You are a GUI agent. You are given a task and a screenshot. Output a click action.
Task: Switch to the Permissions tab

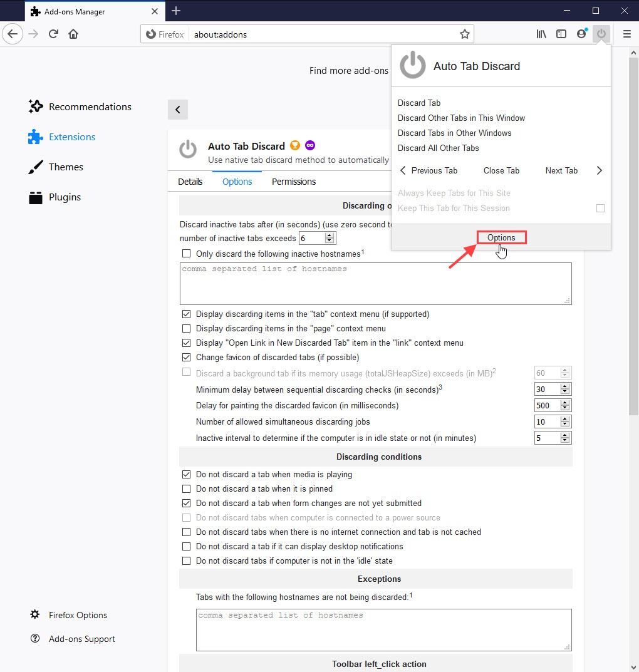pos(293,181)
